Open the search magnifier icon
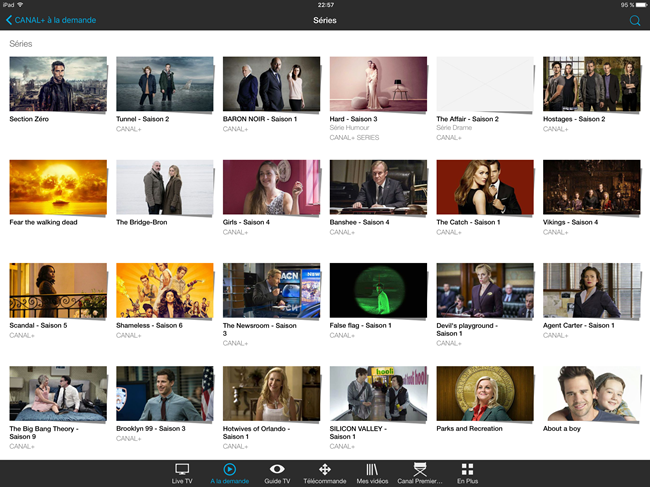650x487 pixels. 635,20
